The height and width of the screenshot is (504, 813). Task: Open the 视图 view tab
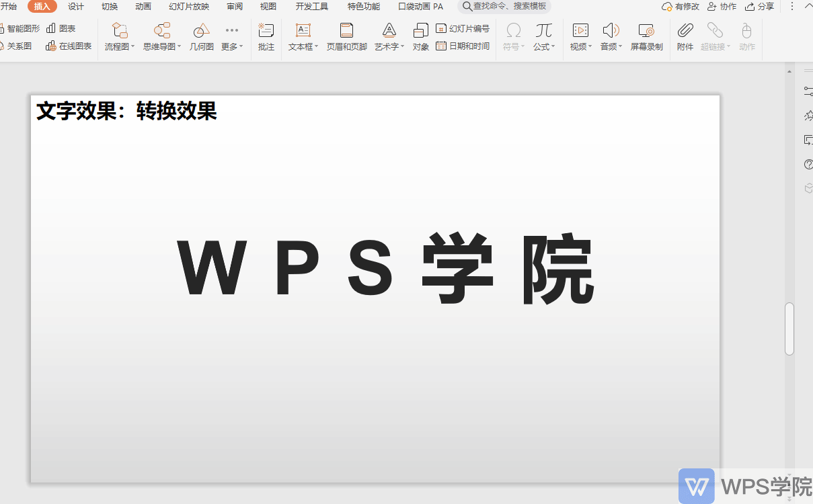pos(268,7)
